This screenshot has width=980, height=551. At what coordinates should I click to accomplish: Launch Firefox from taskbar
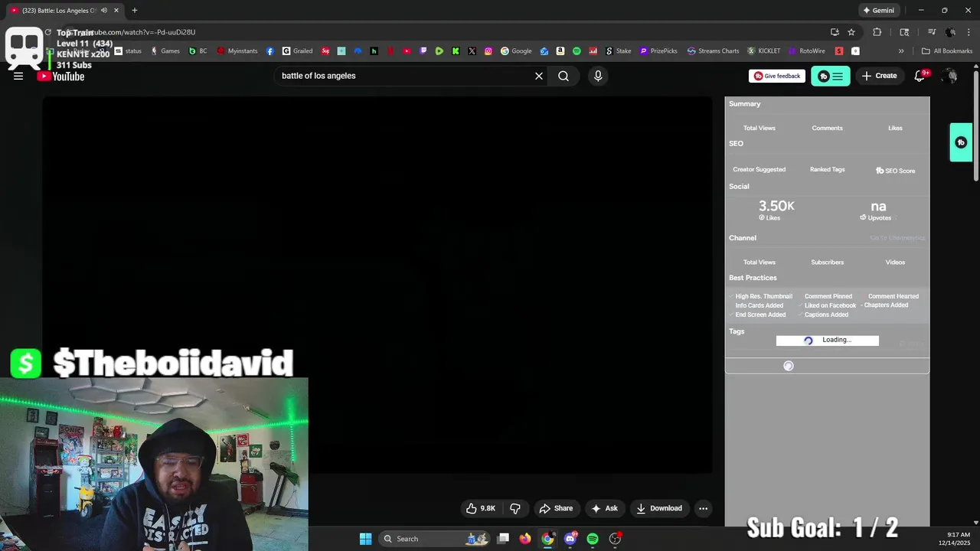(x=525, y=539)
